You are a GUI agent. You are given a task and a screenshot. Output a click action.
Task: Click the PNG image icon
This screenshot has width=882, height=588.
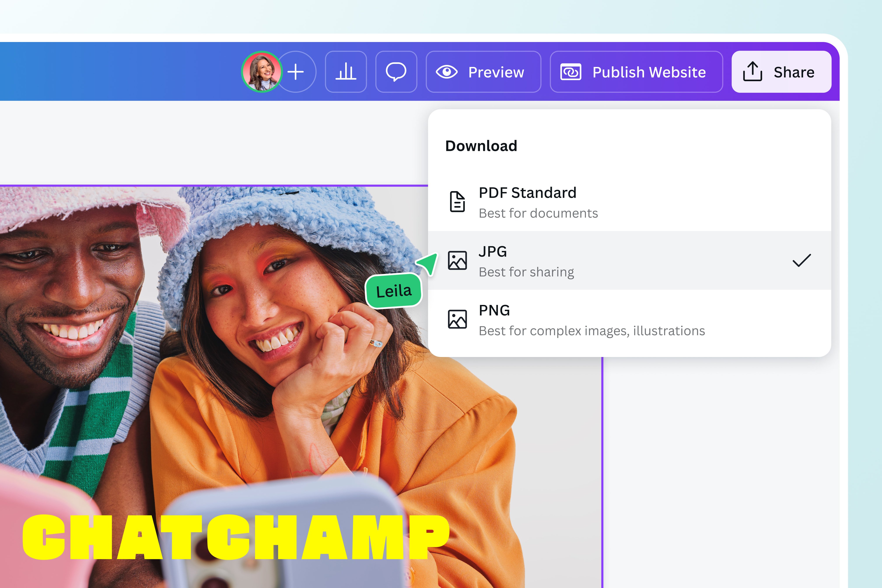457,319
